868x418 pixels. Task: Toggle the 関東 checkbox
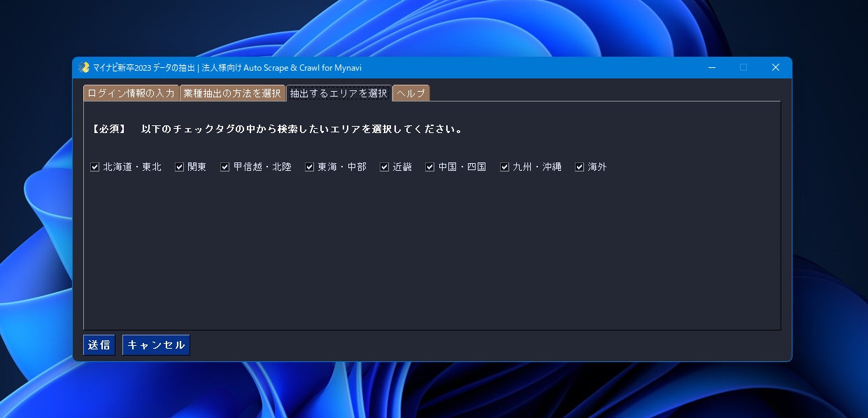pyautogui.click(x=179, y=167)
